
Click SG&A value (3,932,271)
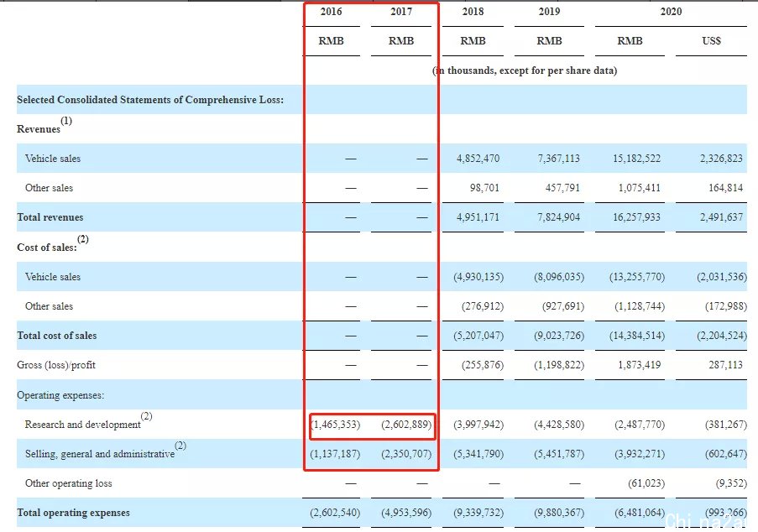coord(640,454)
